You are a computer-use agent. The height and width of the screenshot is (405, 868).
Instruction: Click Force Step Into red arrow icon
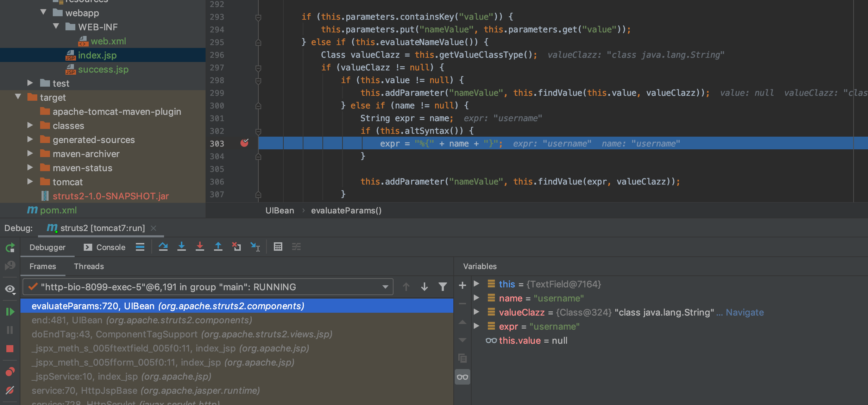pyautogui.click(x=200, y=247)
